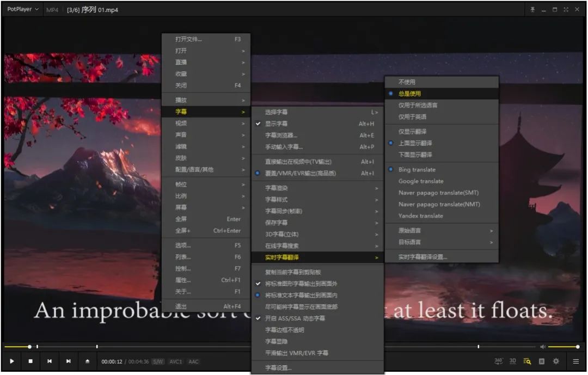The image size is (588, 375).
Task: Select 覆盖/VMR/EVR输出(高品质) radio option
Action: pos(317,173)
